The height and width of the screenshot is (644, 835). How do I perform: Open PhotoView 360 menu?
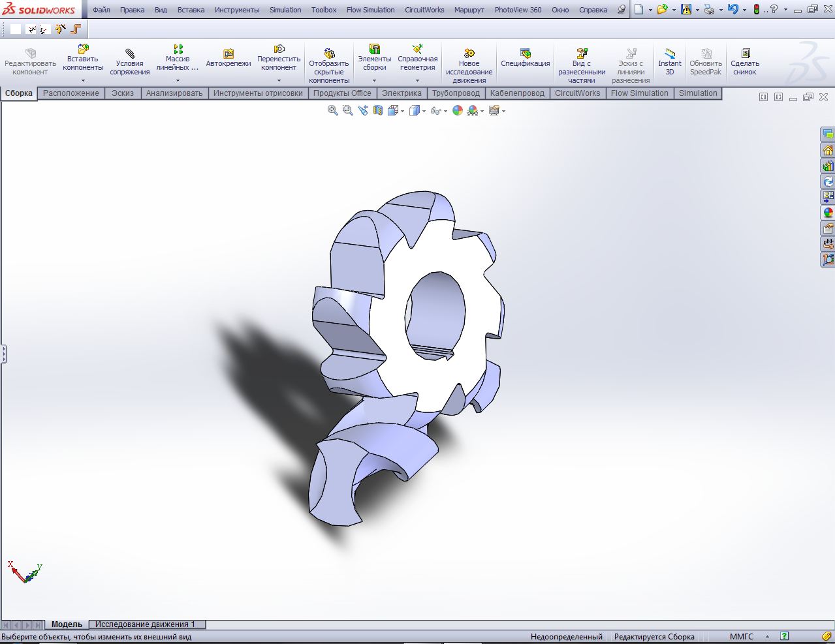pos(518,10)
